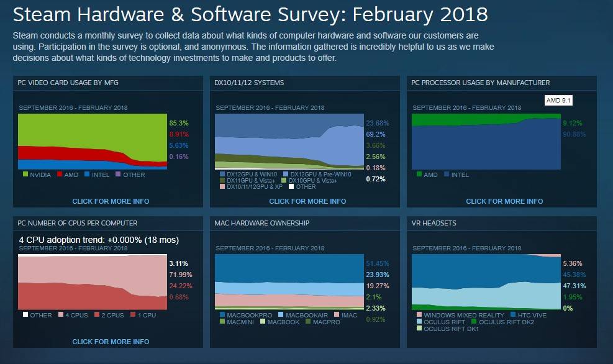Click the 24.22% value beside CPUs chart
Image resolution: width=613 pixels, height=364 pixels.
coord(181,286)
